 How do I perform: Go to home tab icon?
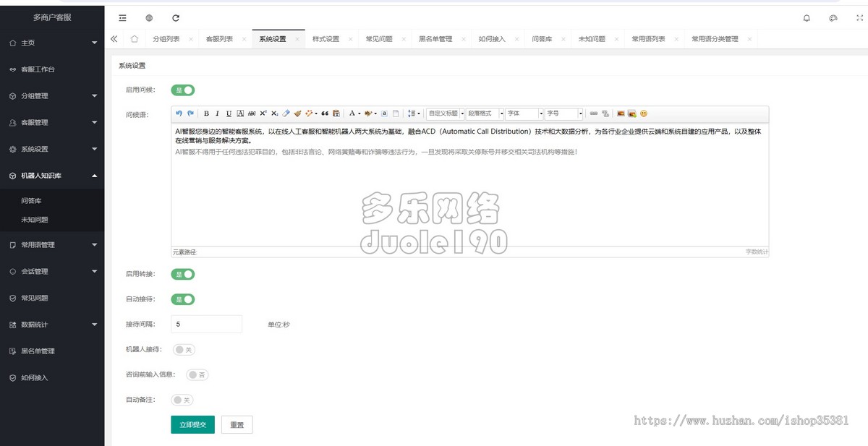point(135,39)
